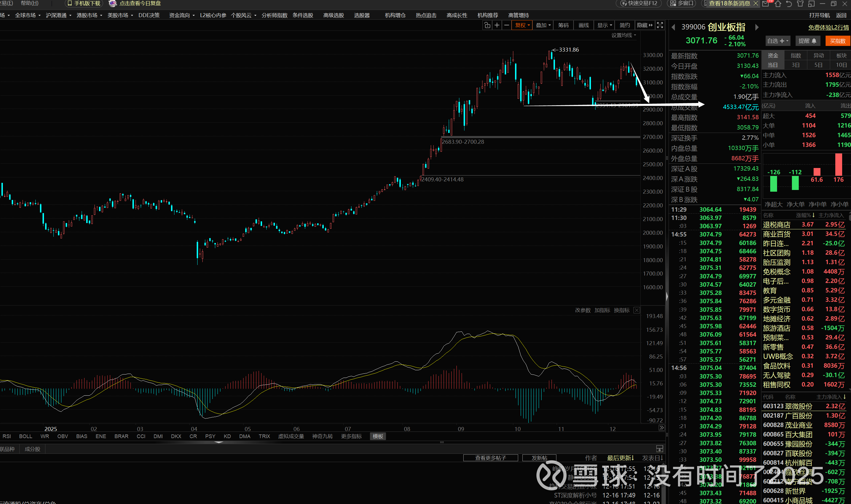This screenshot has height=504, width=851.
Task: Open 免费体验L2行情 link
Action: 828,27
